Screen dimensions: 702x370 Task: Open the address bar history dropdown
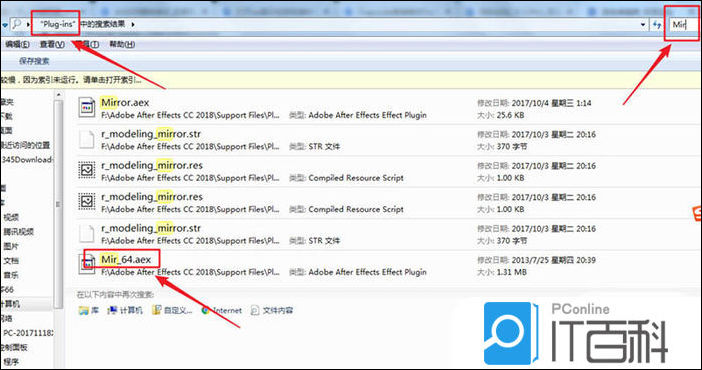pyautogui.click(x=643, y=25)
